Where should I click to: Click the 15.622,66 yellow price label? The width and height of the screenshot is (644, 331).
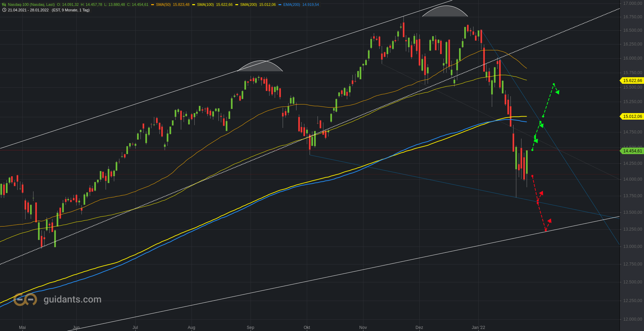click(632, 80)
